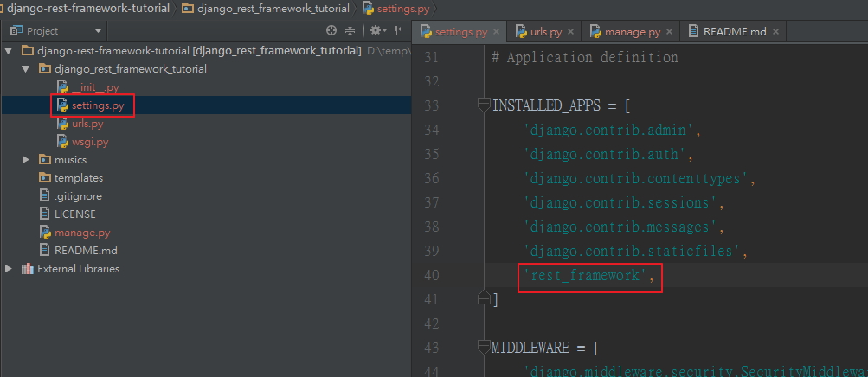
Task: Select README.md in project tree
Action: [x=86, y=251]
